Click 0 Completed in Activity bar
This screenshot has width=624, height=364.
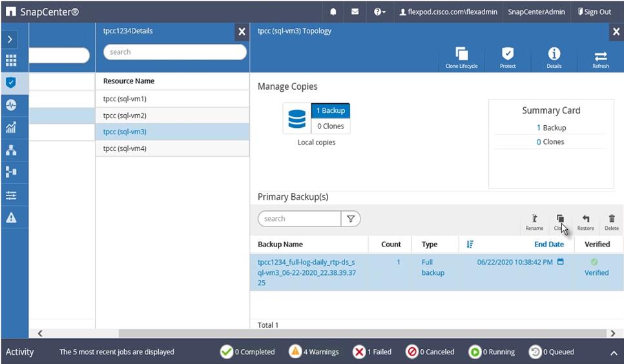247,352
